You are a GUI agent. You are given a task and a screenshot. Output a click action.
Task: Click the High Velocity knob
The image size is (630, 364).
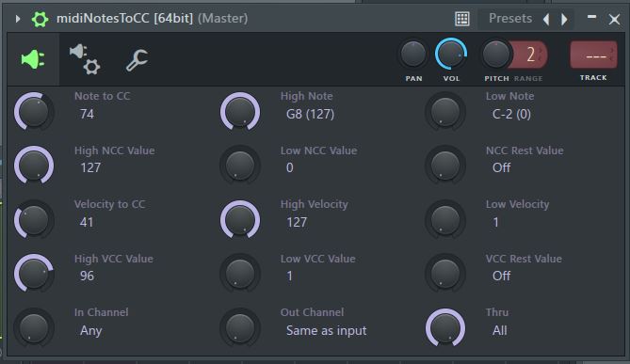pyautogui.click(x=240, y=219)
